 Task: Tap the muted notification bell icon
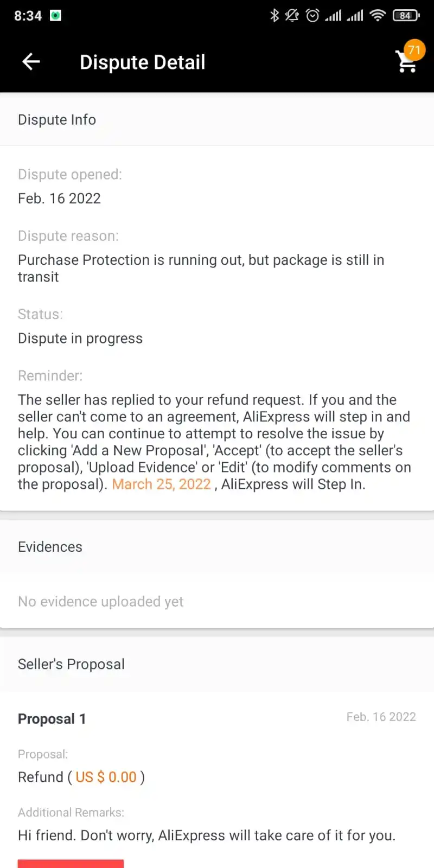292,15
